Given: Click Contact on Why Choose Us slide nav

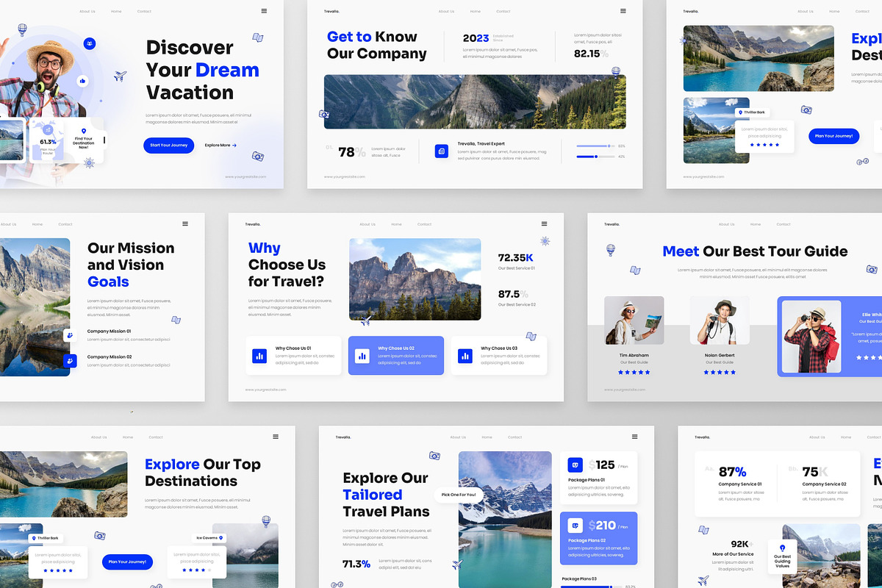Looking at the screenshot, I should tap(424, 224).
